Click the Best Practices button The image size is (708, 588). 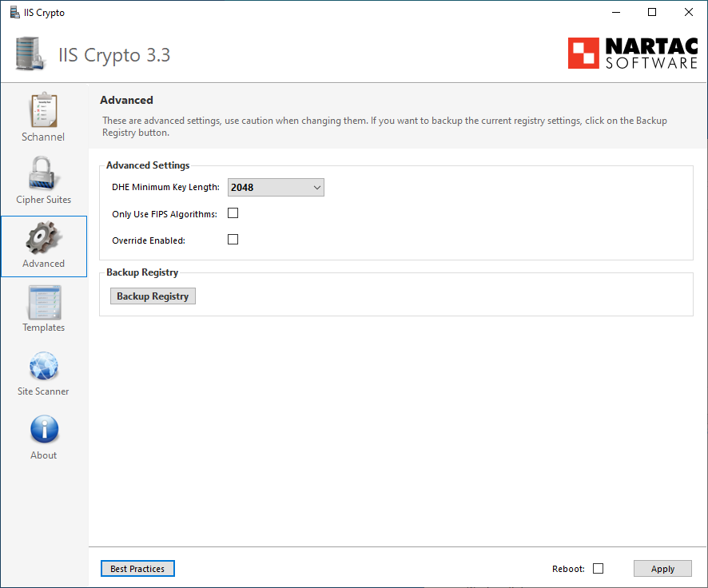pyautogui.click(x=137, y=569)
